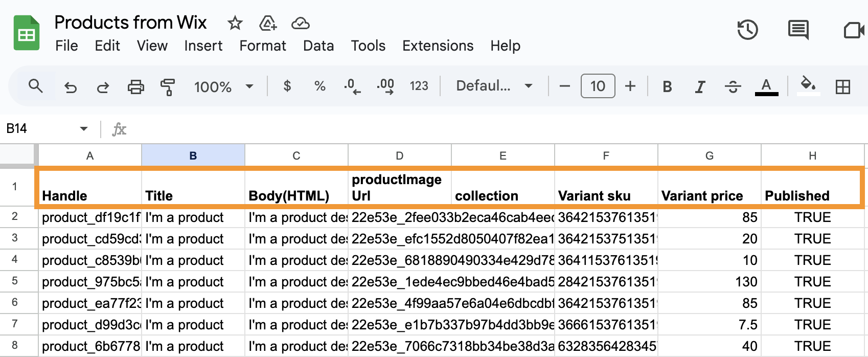This screenshot has width=868, height=357.
Task: Decrease font size with minus button
Action: [564, 86]
